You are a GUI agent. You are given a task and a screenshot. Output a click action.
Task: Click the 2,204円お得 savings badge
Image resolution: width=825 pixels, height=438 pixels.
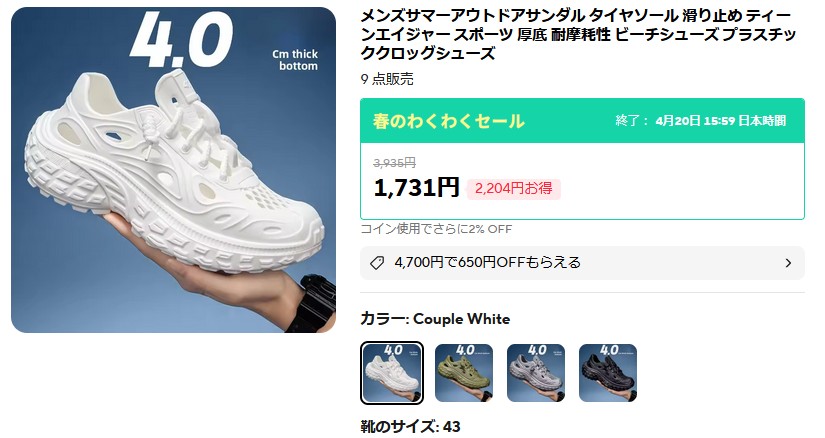[514, 188]
